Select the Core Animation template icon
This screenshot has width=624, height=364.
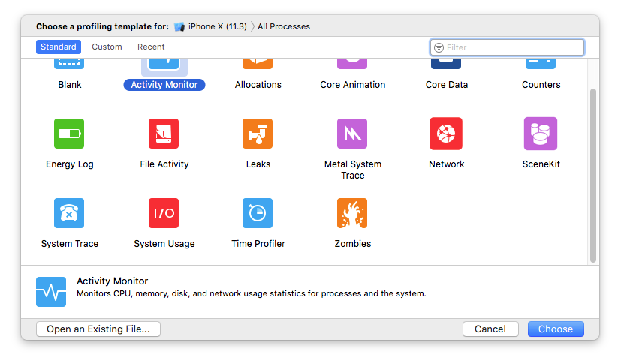point(352,64)
